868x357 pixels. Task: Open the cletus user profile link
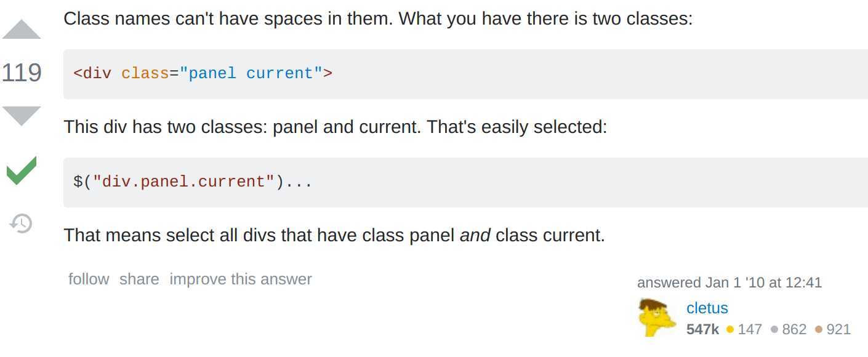pyautogui.click(x=707, y=308)
